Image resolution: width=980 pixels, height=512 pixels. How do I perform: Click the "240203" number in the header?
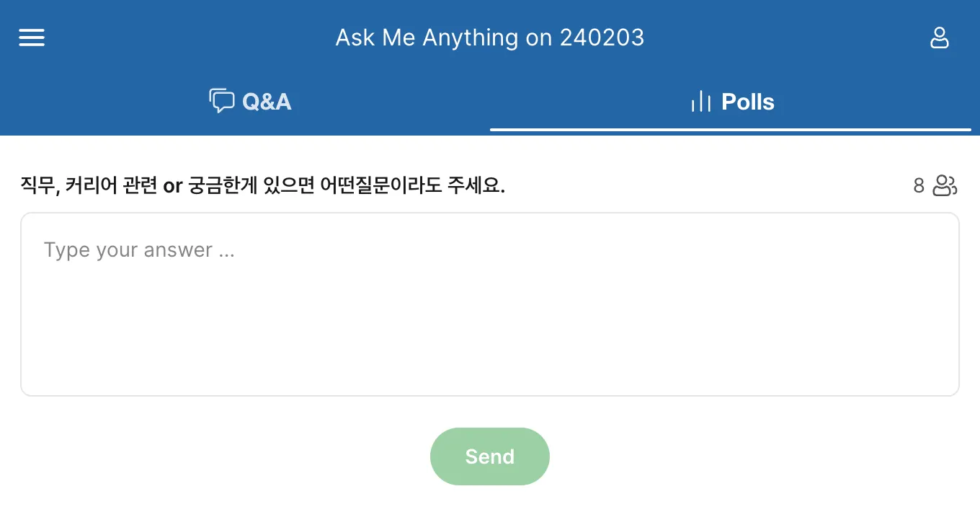coord(602,37)
